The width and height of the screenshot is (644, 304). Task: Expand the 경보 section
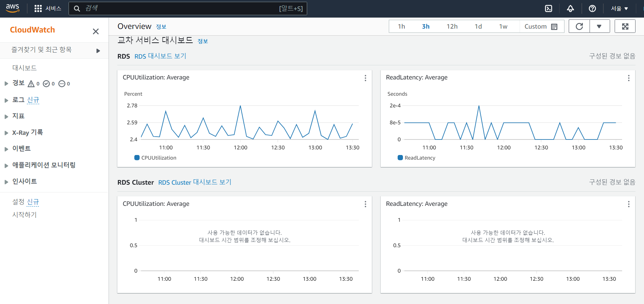(6, 84)
